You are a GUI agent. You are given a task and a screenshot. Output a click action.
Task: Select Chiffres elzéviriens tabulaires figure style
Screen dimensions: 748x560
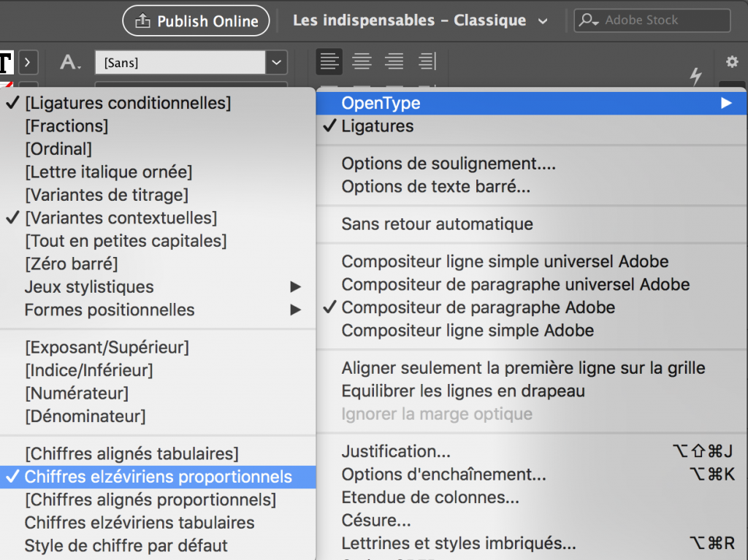140,522
